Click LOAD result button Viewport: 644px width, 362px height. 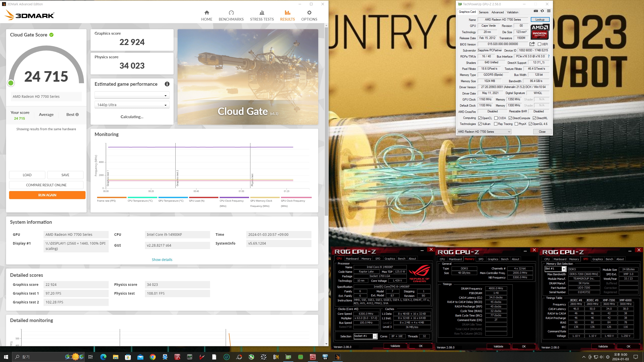27,175
